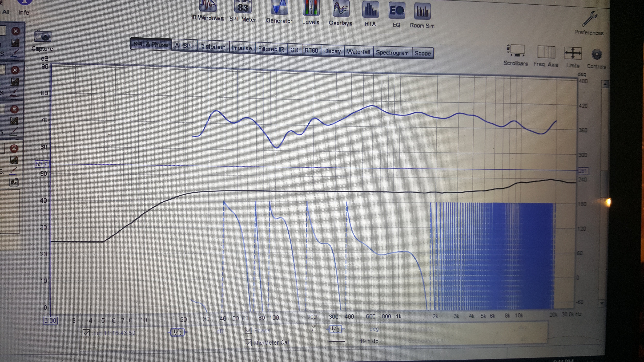This screenshot has height=362, width=644.
Task: Click the -19.5 dB readout
Action: point(368,341)
